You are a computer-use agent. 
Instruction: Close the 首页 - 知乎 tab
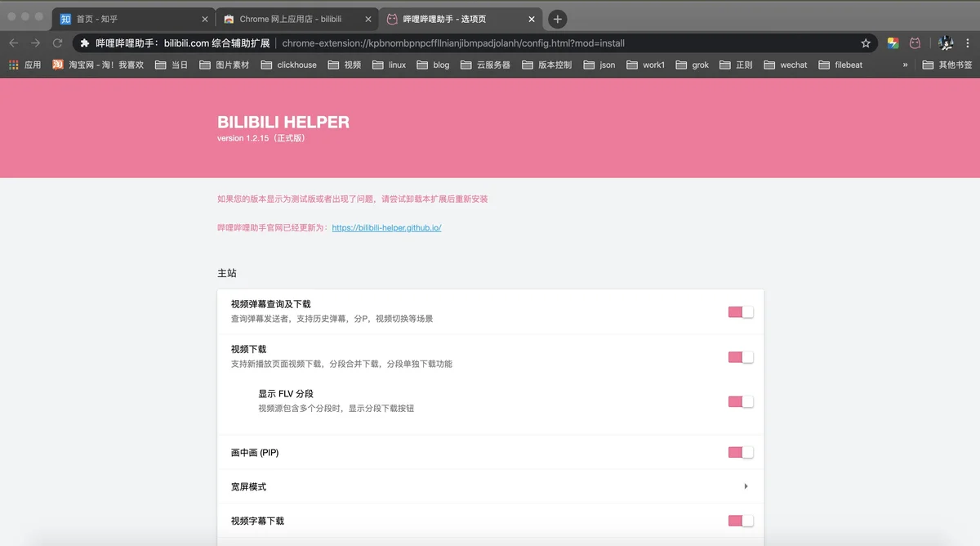click(205, 19)
